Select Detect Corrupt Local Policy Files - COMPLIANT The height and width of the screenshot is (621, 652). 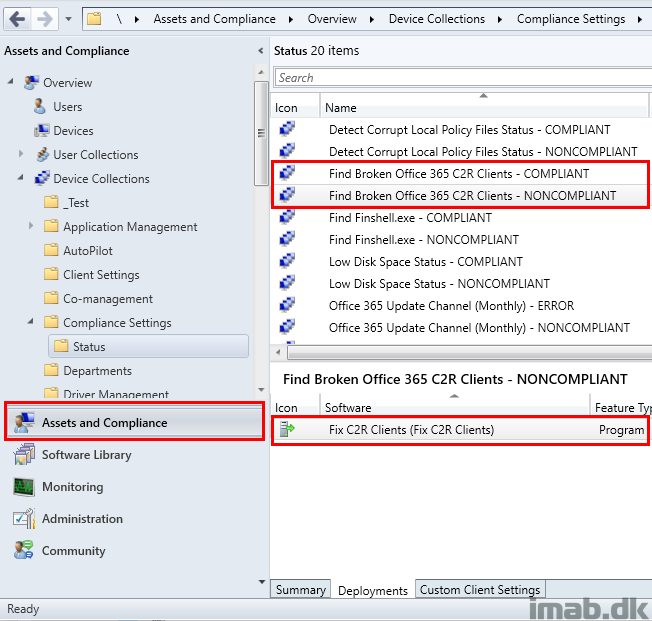(469, 130)
